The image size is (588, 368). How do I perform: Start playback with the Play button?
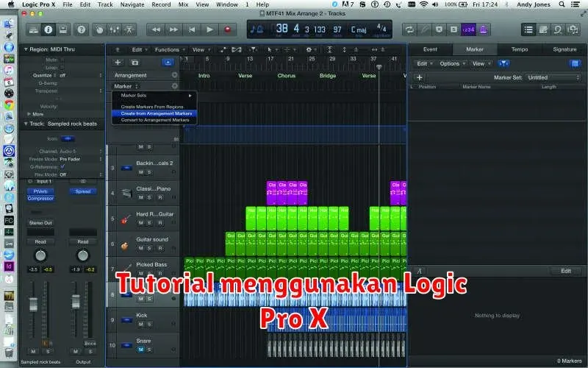point(209,29)
